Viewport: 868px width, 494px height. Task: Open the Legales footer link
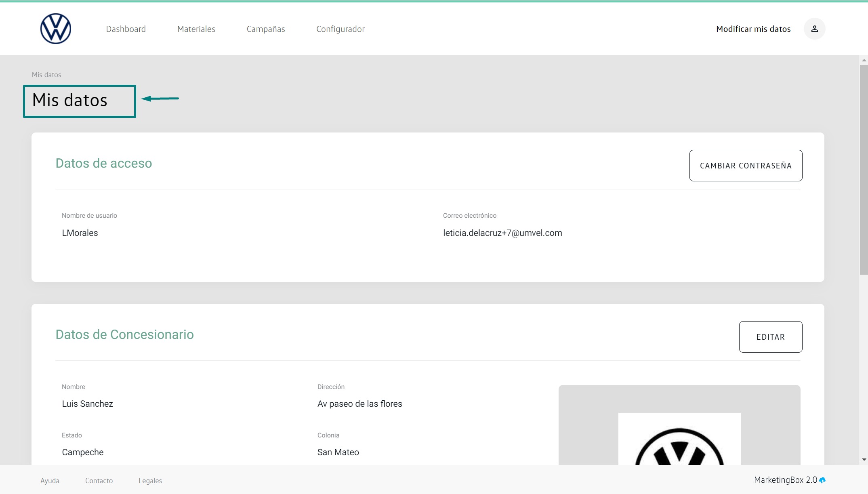[x=150, y=481]
